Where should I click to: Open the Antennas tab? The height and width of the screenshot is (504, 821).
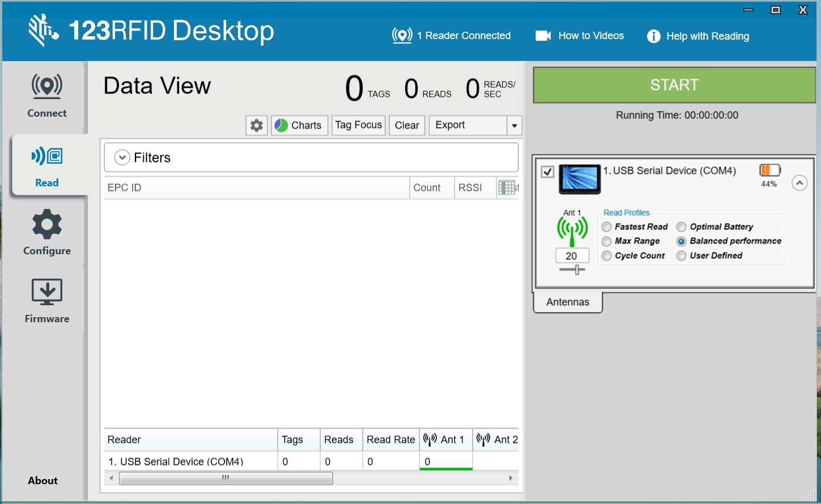pos(568,302)
